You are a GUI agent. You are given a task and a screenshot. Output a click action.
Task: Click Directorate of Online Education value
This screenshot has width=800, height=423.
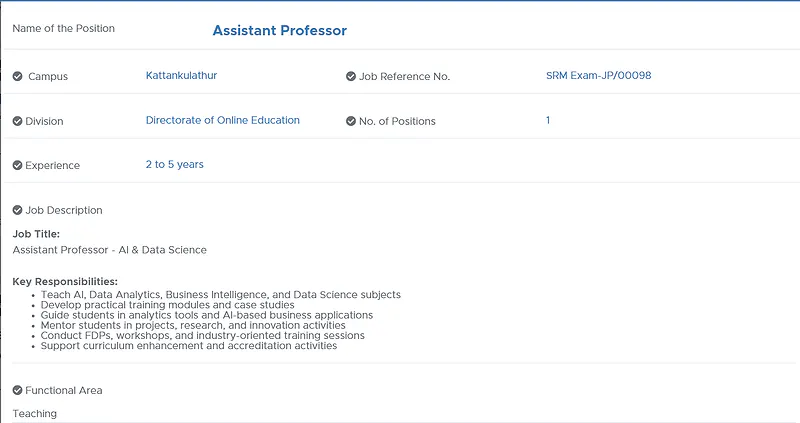coord(222,120)
